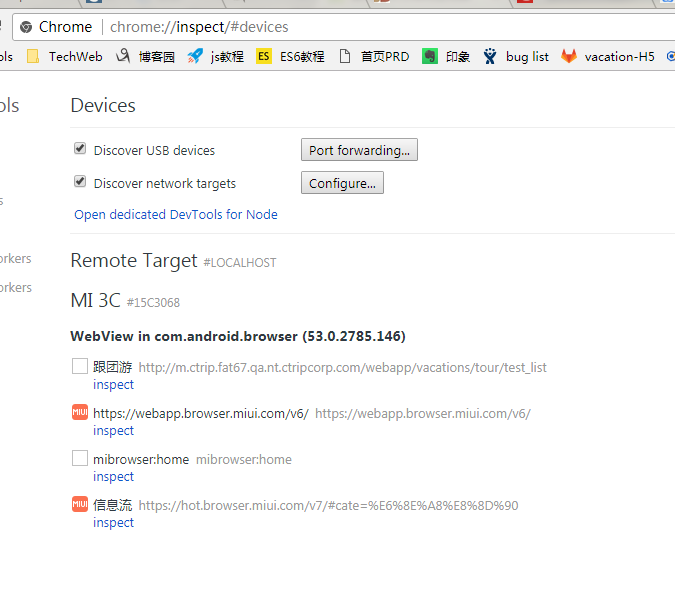The image size is (675, 607).
Task: Click the MI 3C device name
Action: tap(96, 300)
